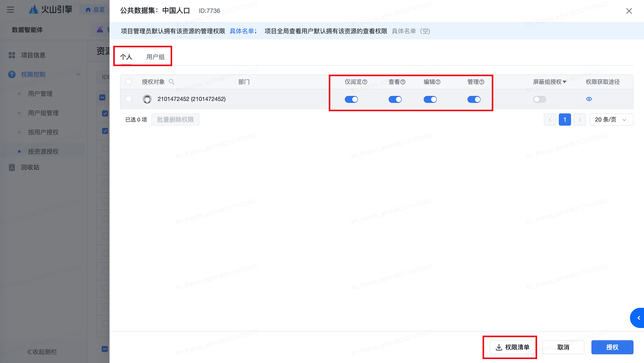
Task: Click 仅阅览 help question icon
Action: [x=365, y=82]
